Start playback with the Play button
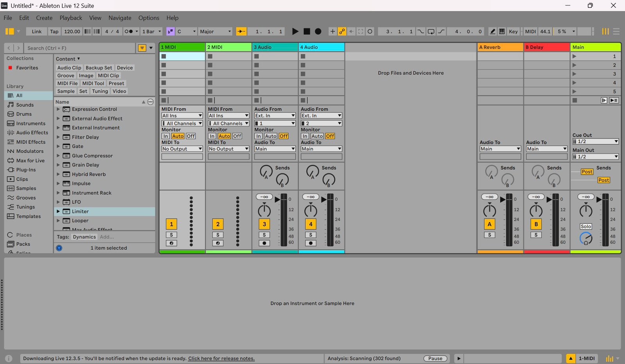The image size is (625, 364). click(x=295, y=31)
